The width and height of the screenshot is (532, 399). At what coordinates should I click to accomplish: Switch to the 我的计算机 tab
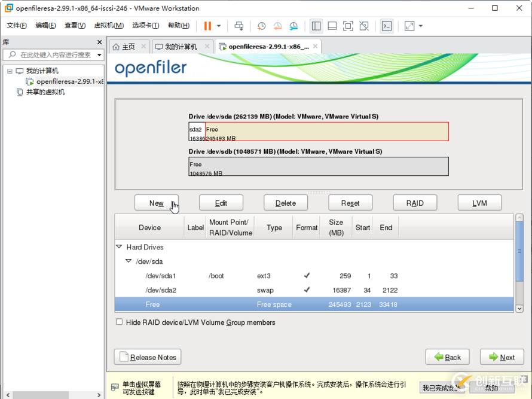(x=181, y=47)
